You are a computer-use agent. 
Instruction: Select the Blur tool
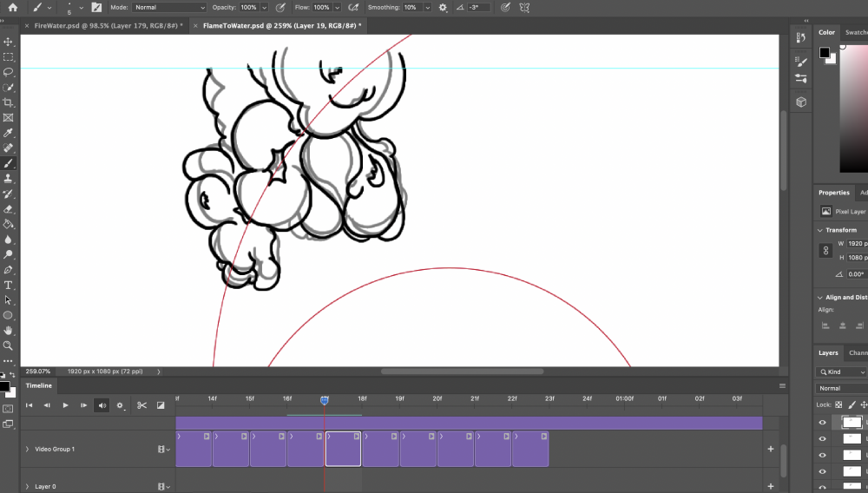[x=9, y=240]
